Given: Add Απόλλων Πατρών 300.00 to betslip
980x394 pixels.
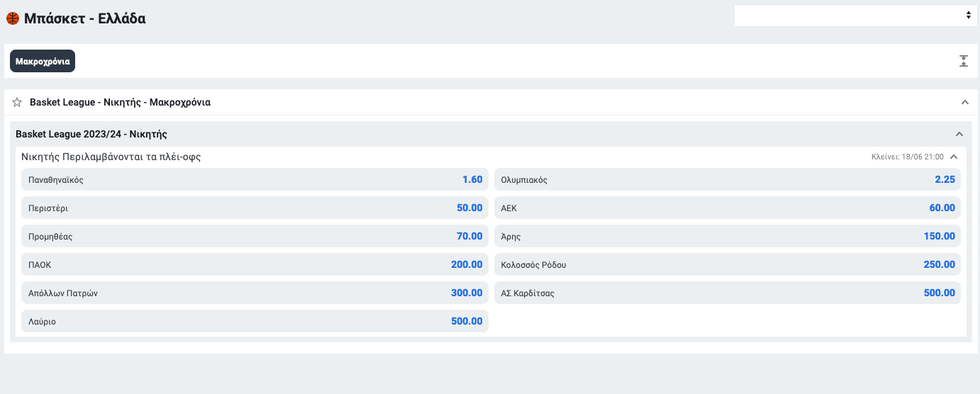Looking at the screenshot, I should click(255, 293).
